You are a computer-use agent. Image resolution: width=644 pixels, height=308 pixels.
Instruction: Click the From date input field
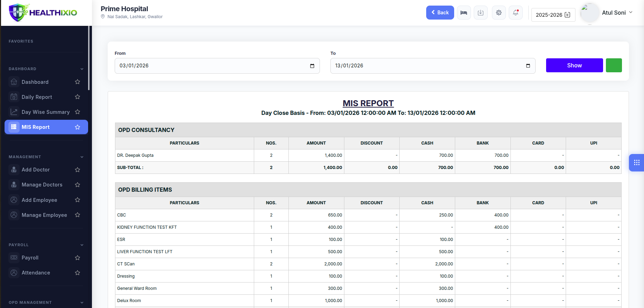pos(217,66)
